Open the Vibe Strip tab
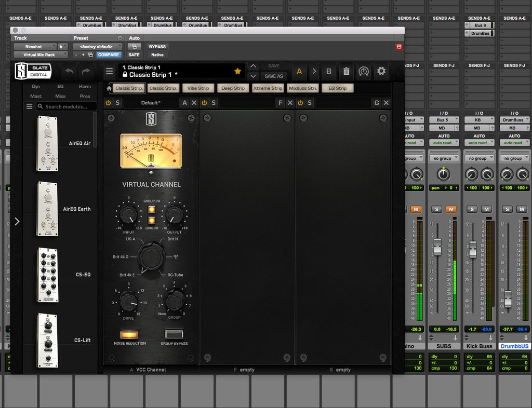 [198, 88]
